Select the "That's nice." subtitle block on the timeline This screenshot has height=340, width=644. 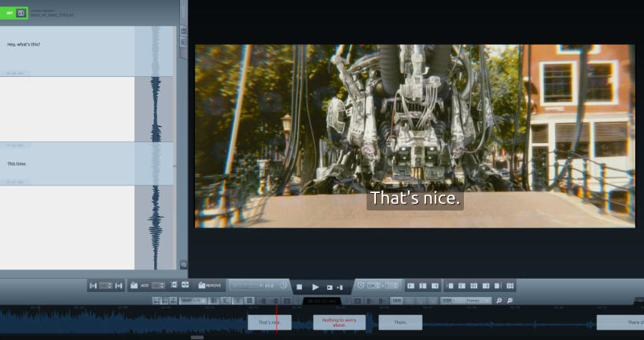pos(270,323)
